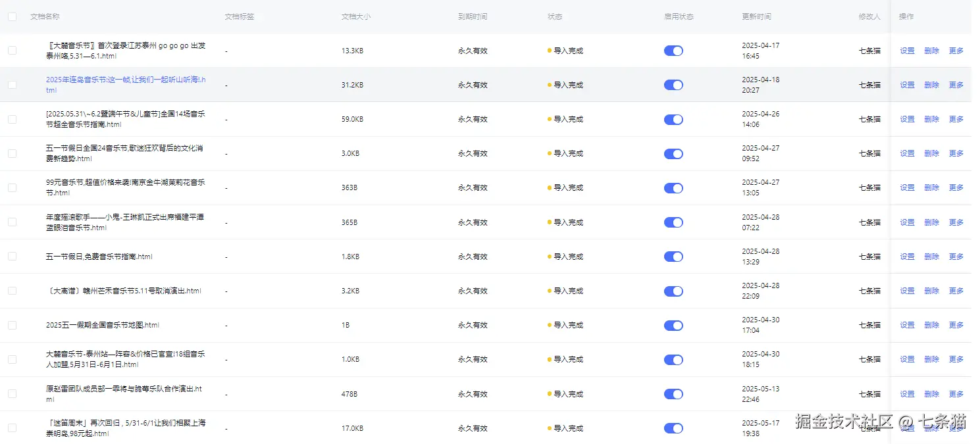
Task: Open 更多 dropdown for the 1B size document
Action: point(956,325)
